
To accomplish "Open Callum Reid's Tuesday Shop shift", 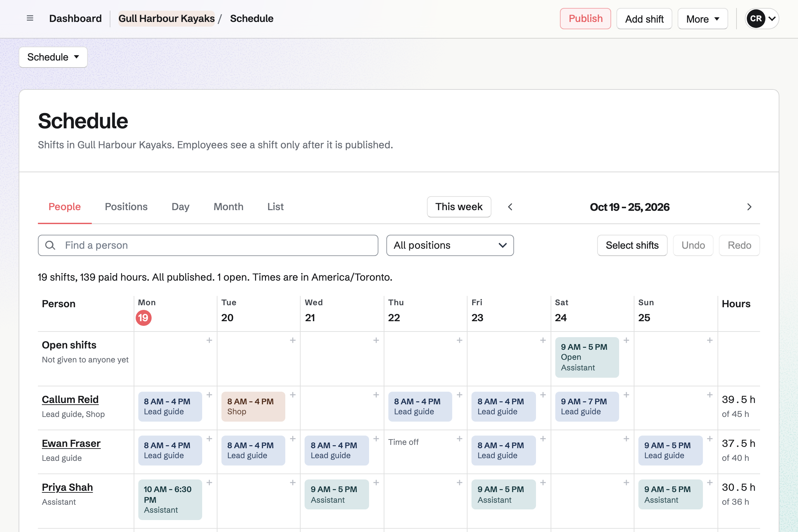I will [x=253, y=406].
